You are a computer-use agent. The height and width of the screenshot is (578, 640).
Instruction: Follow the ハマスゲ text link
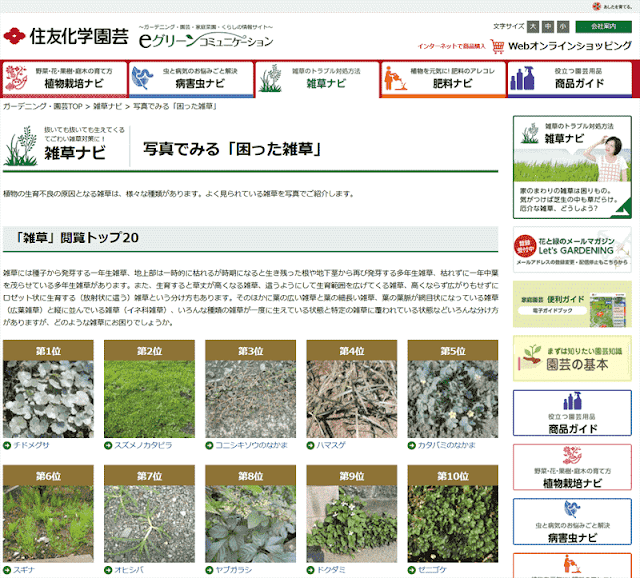(x=331, y=445)
